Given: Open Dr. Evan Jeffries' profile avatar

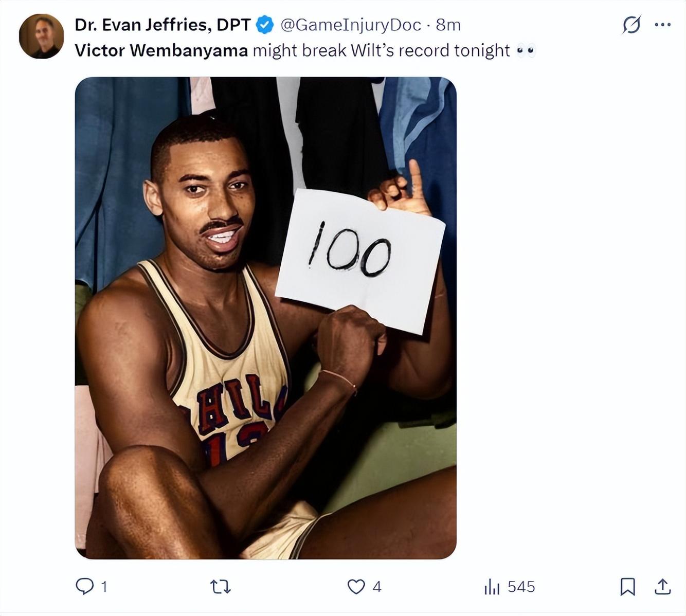Looking at the screenshot, I should 41,36.
